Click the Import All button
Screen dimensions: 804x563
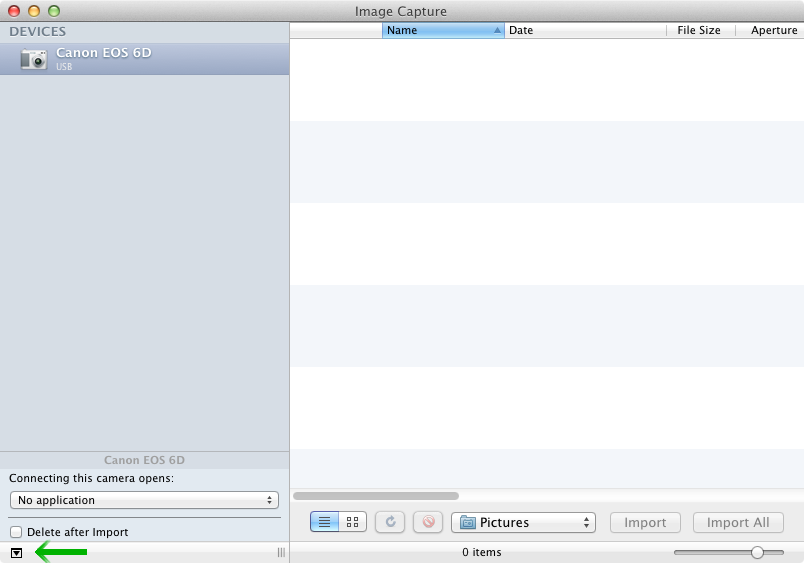[x=738, y=522]
